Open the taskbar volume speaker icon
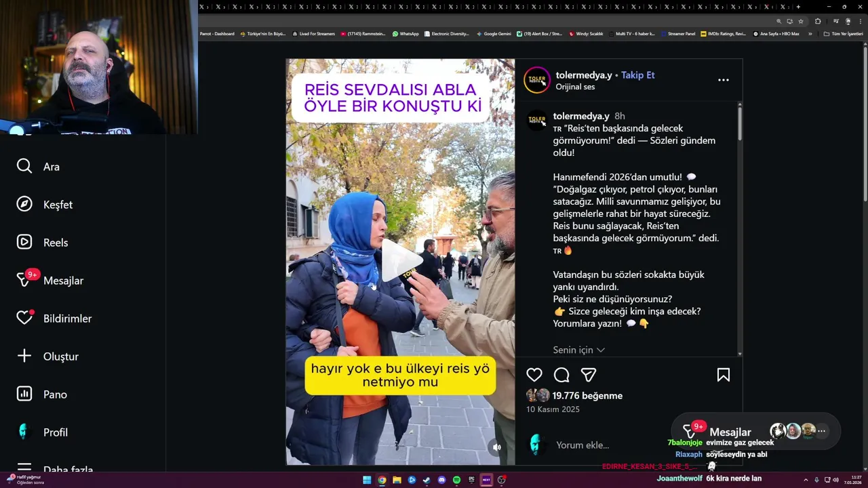 point(835,480)
